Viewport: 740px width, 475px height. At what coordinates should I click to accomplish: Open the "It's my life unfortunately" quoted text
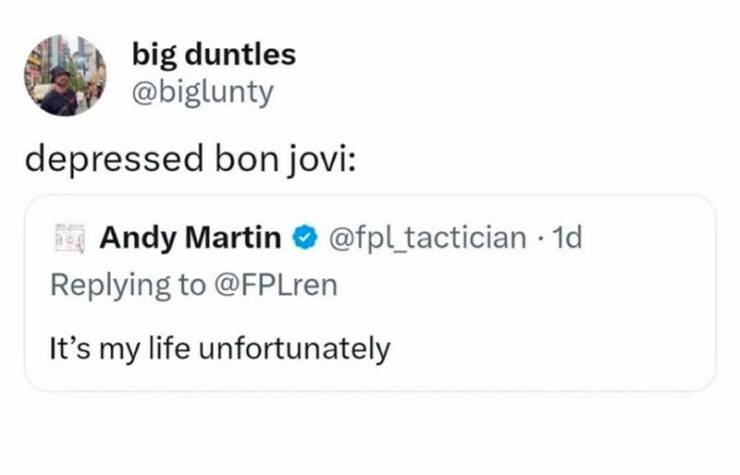(219, 349)
